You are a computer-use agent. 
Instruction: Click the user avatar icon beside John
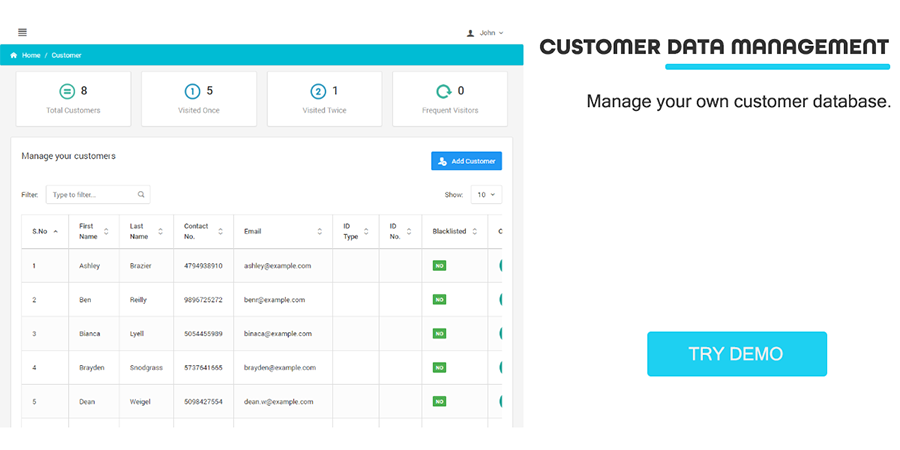tap(471, 33)
